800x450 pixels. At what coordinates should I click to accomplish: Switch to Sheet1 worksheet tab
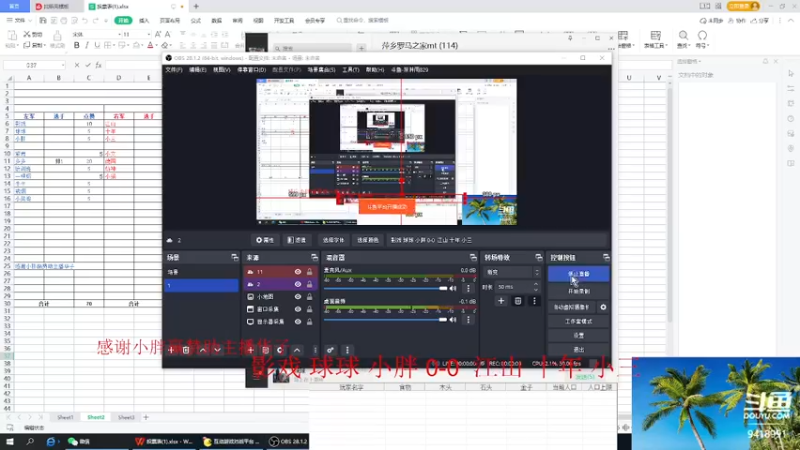(x=65, y=417)
